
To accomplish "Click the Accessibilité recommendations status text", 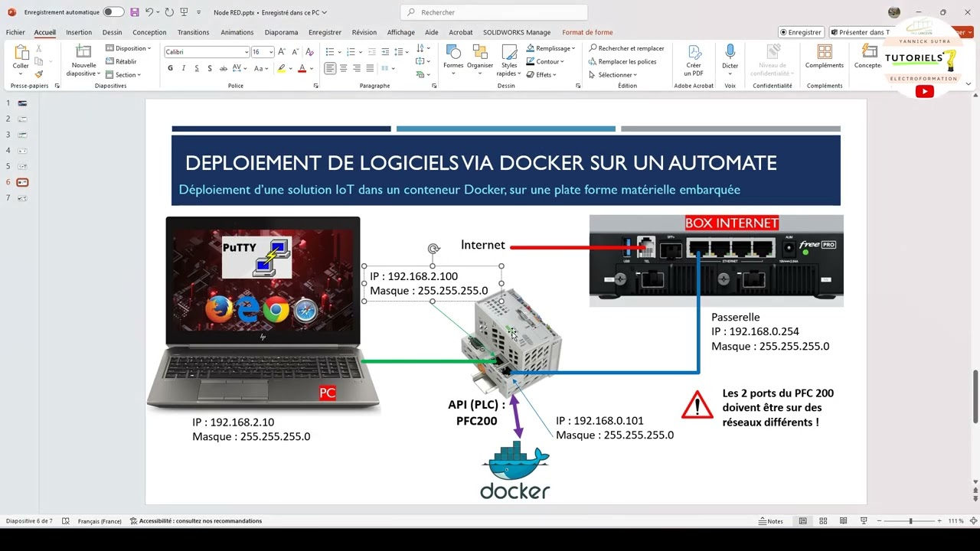I will 196,521.
